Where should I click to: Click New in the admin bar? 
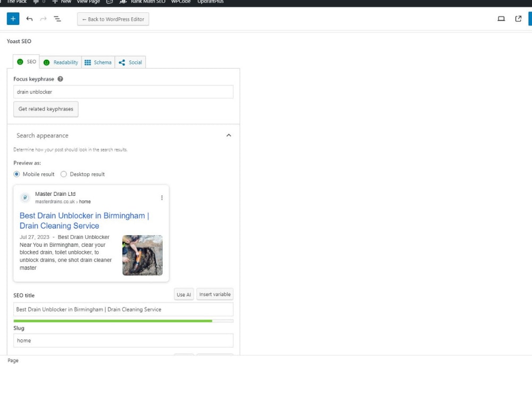click(62, 2)
